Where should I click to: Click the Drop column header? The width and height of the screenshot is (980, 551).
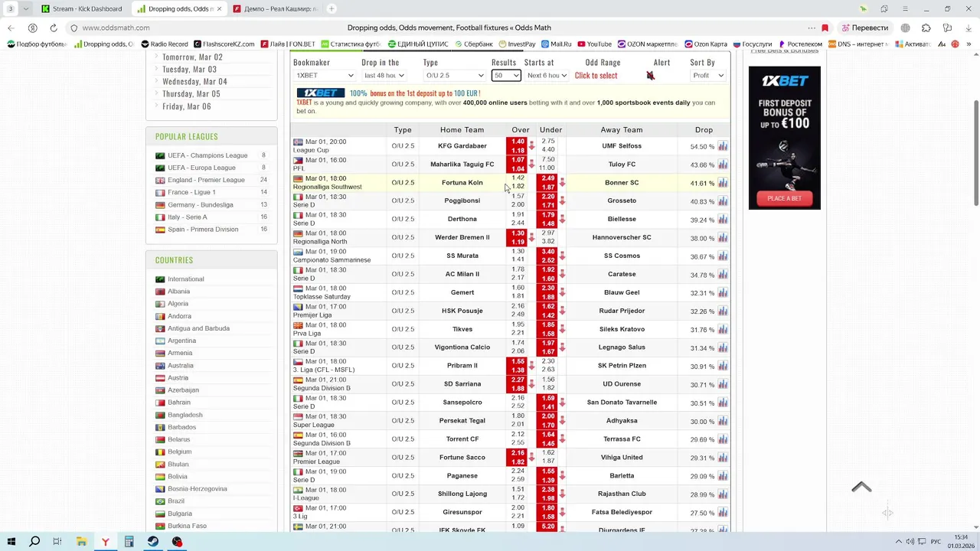tap(704, 130)
